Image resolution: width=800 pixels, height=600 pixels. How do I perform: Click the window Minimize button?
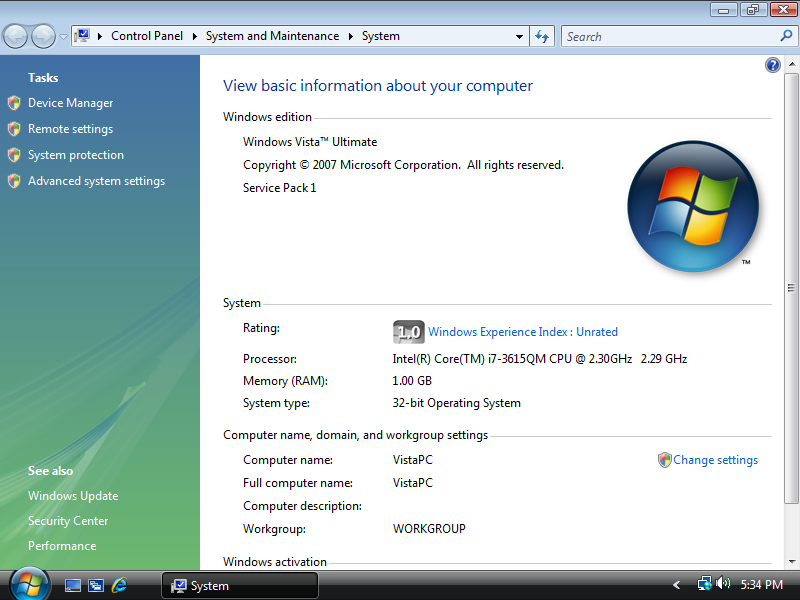pyautogui.click(x=723, y=9)
